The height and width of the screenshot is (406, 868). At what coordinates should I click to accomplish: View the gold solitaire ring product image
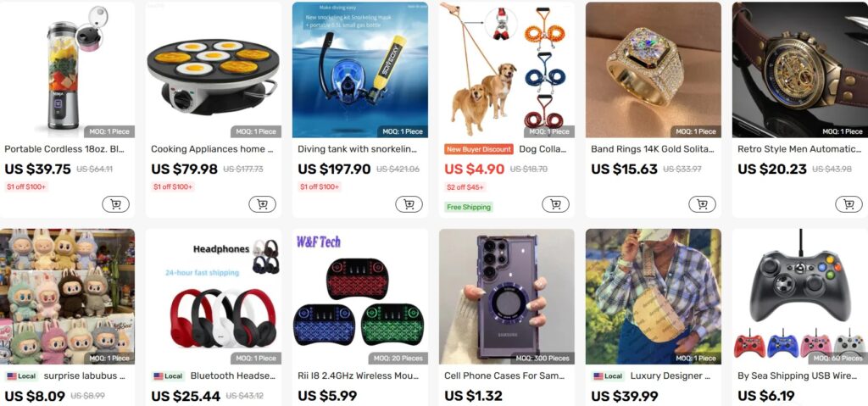click(x=654, y=70)
